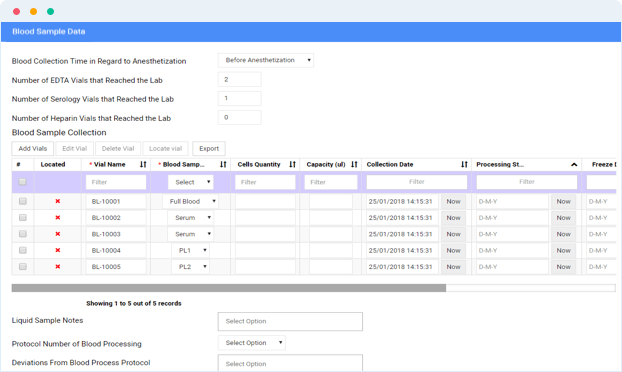This screenshot has width=622, height=372.
Task: Check the BL-10002 row checkbox
Action: tap(23, 217)
